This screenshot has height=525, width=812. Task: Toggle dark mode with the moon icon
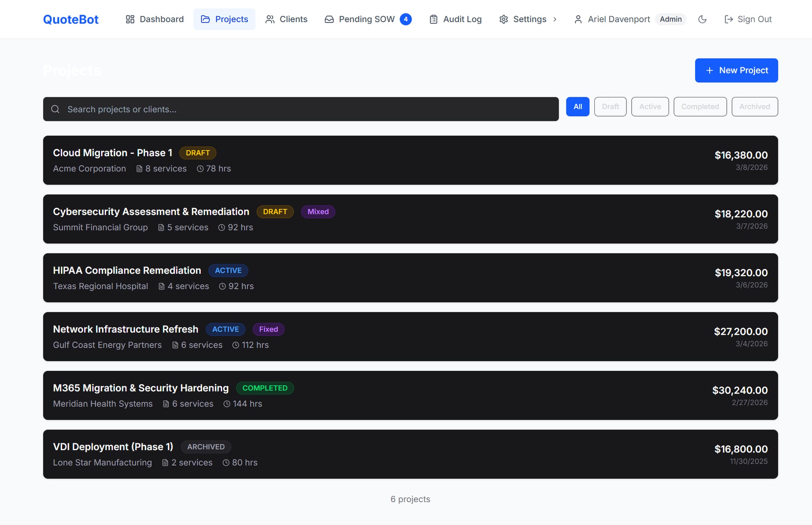[703, 19]
